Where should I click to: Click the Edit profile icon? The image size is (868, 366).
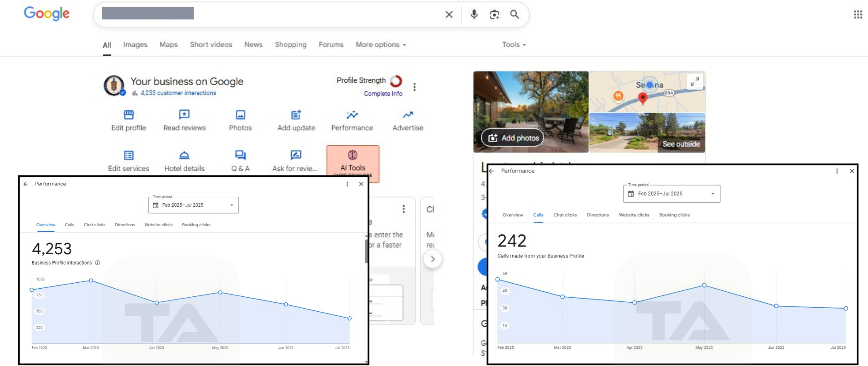(x=129, y=115)
